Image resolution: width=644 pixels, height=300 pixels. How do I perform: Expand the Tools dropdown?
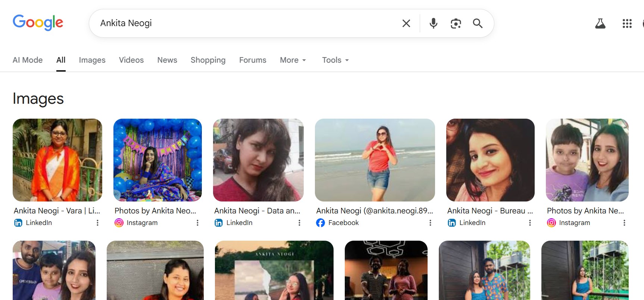pos(335,60)
